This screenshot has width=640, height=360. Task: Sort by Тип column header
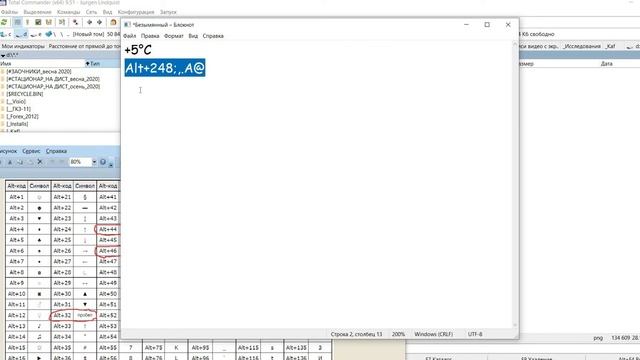[102, 64]
